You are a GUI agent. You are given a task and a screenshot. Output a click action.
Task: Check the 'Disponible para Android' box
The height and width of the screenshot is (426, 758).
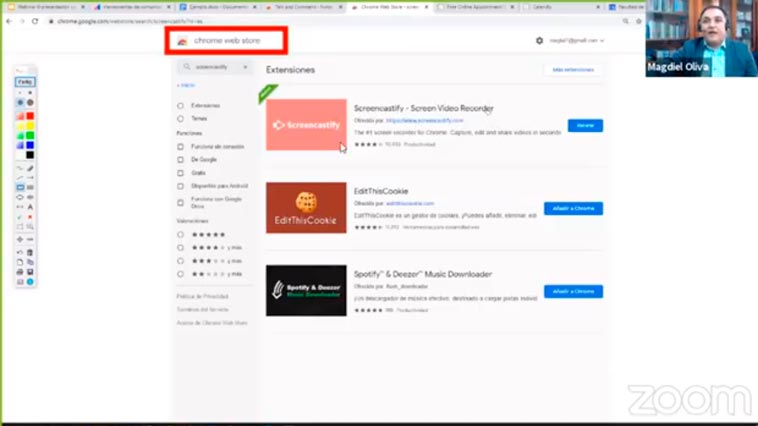[x=180, y=186]
